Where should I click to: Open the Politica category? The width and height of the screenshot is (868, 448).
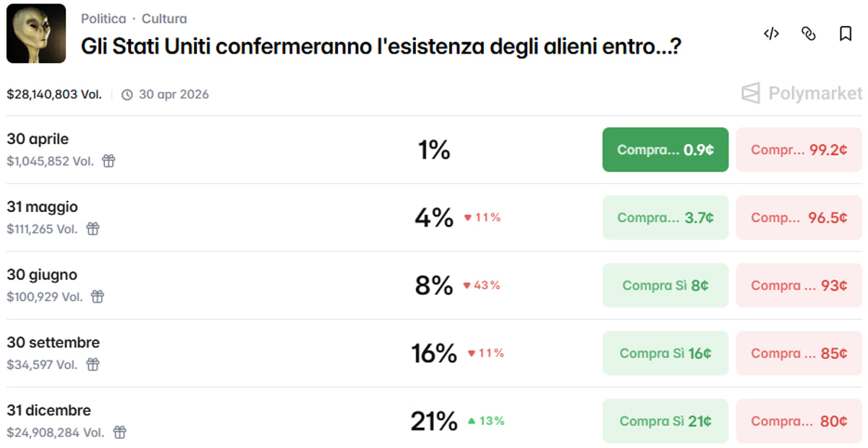pos(103,19)
